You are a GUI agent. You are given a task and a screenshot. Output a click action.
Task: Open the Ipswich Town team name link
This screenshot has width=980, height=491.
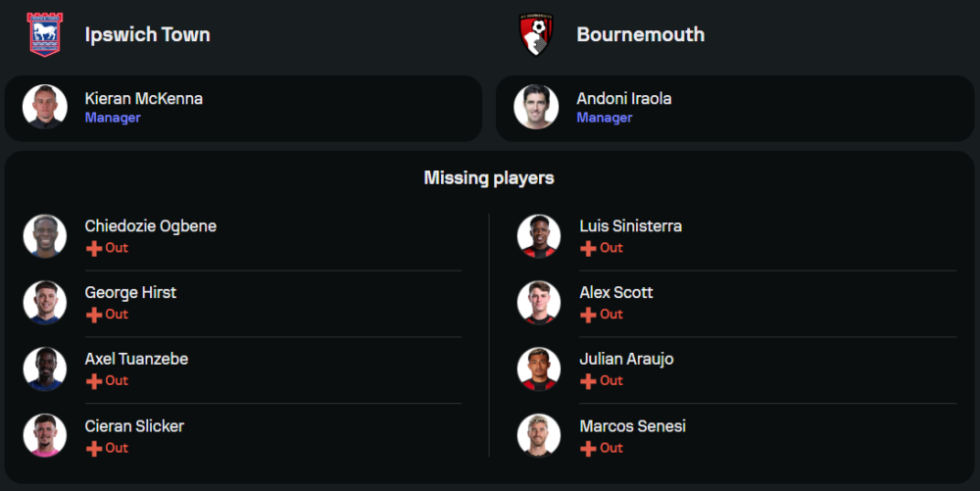(x=147, y=34)
